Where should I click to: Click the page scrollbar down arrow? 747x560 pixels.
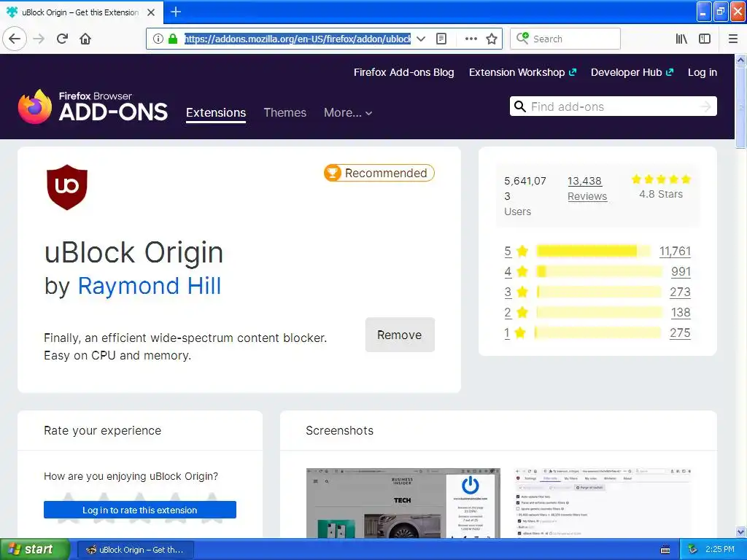tap(741, 532)
